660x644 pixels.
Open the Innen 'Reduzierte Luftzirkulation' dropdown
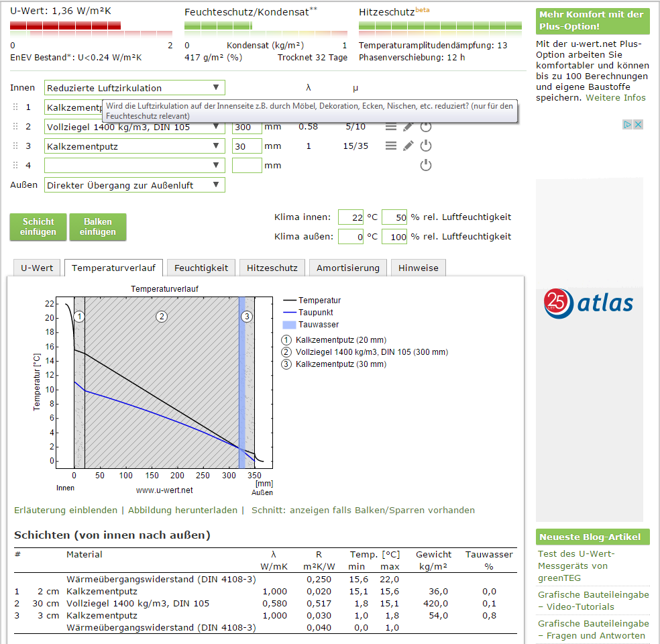click(x=135, y=88)
